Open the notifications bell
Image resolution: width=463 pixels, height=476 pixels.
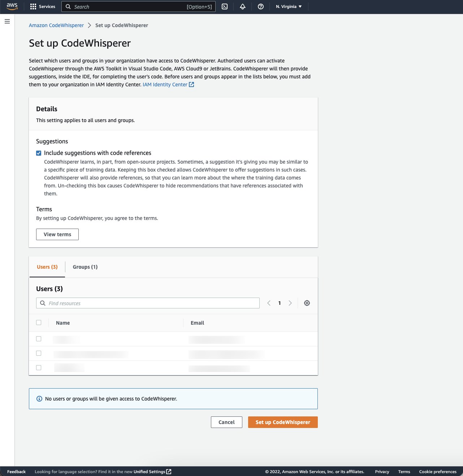243,7
